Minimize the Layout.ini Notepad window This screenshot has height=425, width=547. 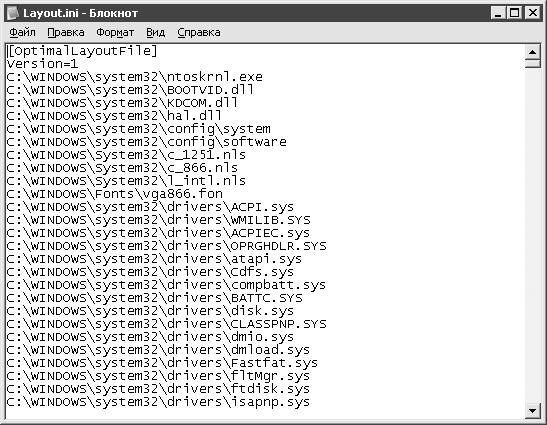[x=498, y=13]
